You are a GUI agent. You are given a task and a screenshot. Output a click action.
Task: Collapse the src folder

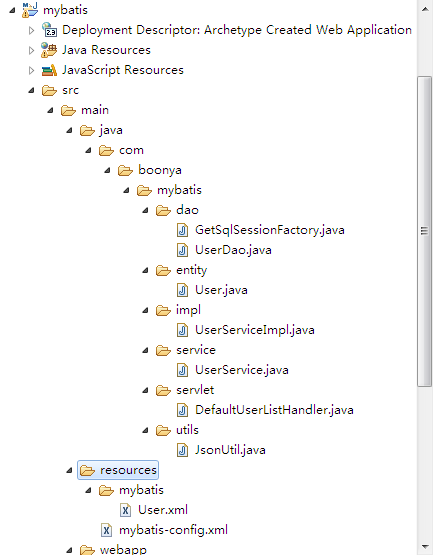pyautogui.click(x=32, y=91)
